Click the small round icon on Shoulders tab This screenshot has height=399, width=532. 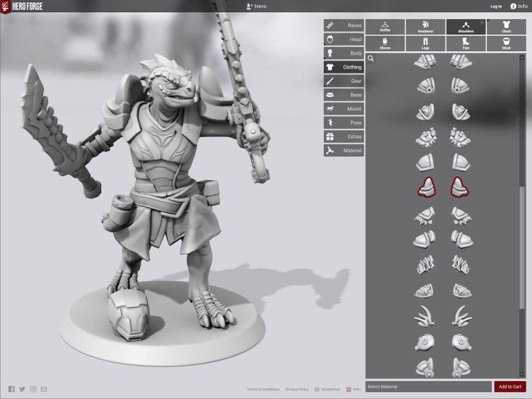point(482,23)
